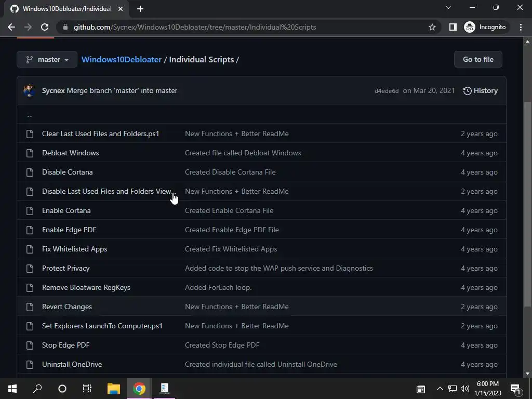
Task: Open Disable Cortana file
Action: 67,172
